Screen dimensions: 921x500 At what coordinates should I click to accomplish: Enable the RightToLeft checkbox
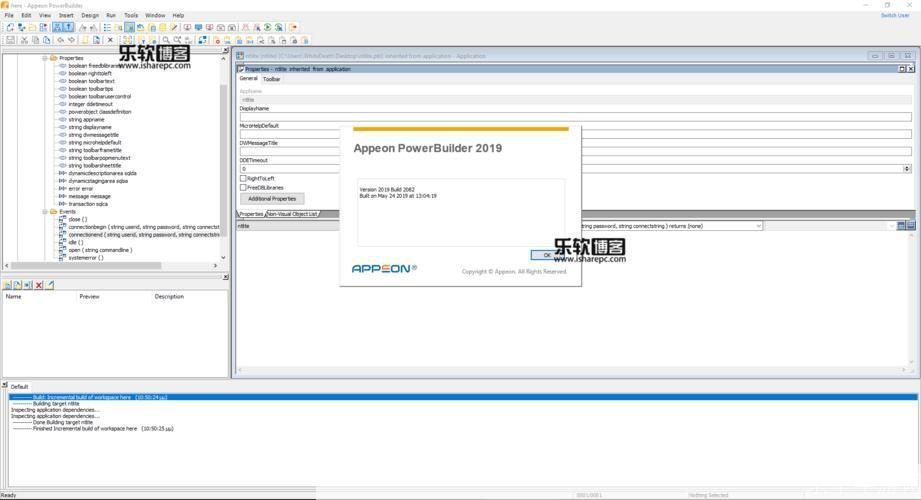(x=243, y=178)
